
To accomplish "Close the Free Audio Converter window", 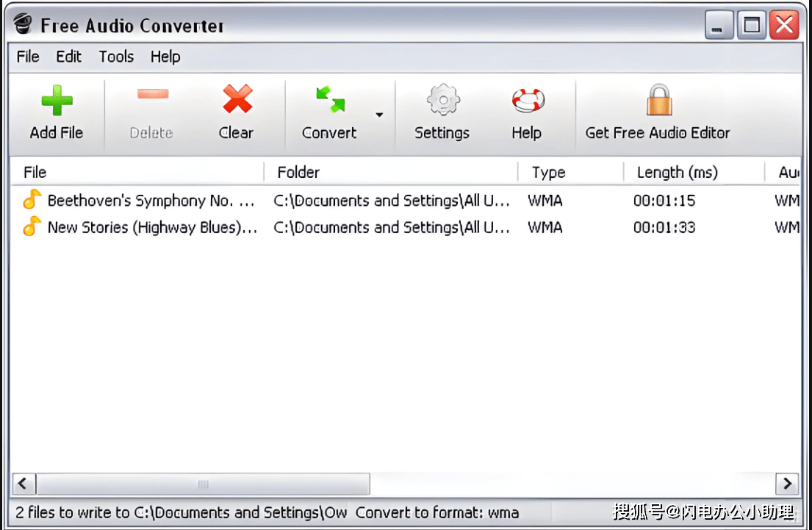I will click(x=784, y=25).
